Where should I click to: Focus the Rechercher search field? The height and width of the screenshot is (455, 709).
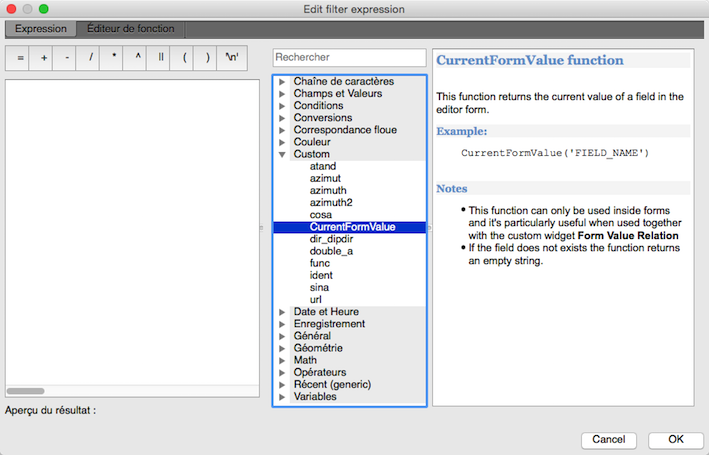(x=349, y=58)
